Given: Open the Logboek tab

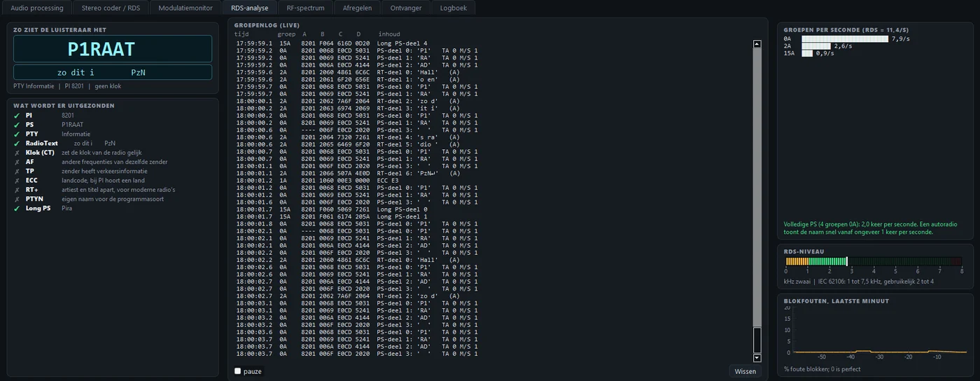Looking at the screenshot, I should 454,8.
